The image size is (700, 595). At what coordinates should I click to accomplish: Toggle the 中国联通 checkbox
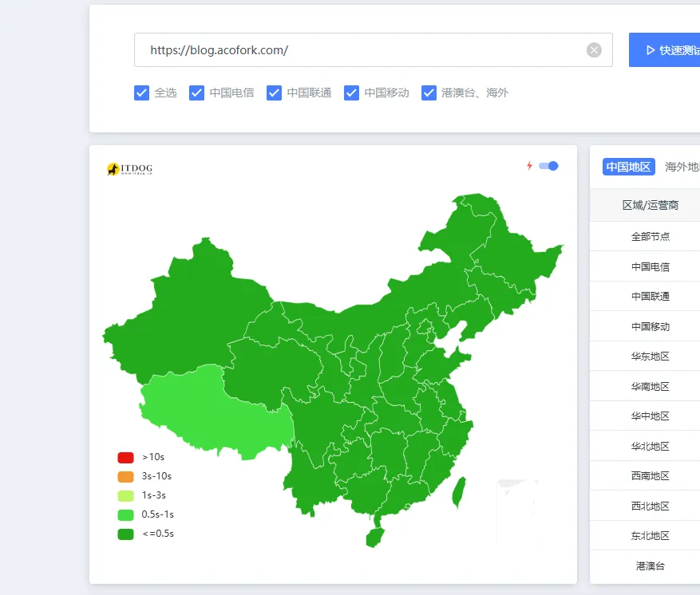point(275,93)
